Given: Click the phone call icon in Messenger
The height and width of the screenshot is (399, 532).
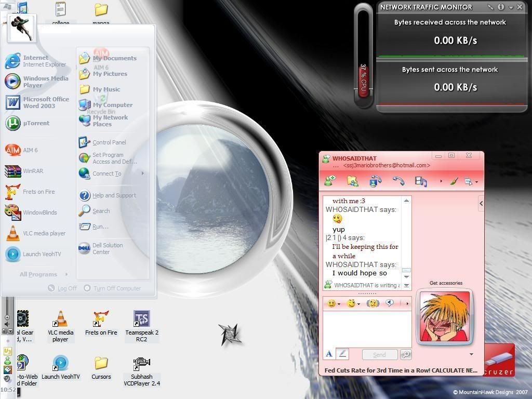Looking at the screenshot, I should click(x=398, y=181).
